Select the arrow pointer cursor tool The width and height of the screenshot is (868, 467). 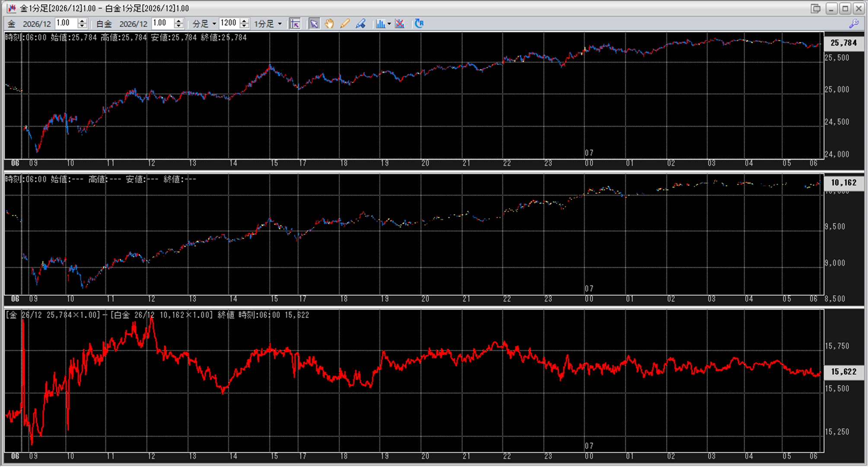(x=314, y=24)
